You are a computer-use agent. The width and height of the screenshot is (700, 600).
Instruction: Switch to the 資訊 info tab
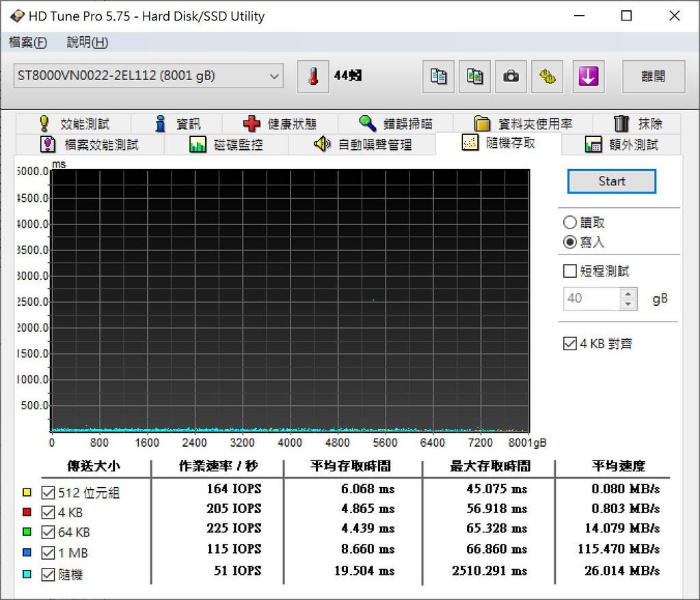tap(177, 123)
